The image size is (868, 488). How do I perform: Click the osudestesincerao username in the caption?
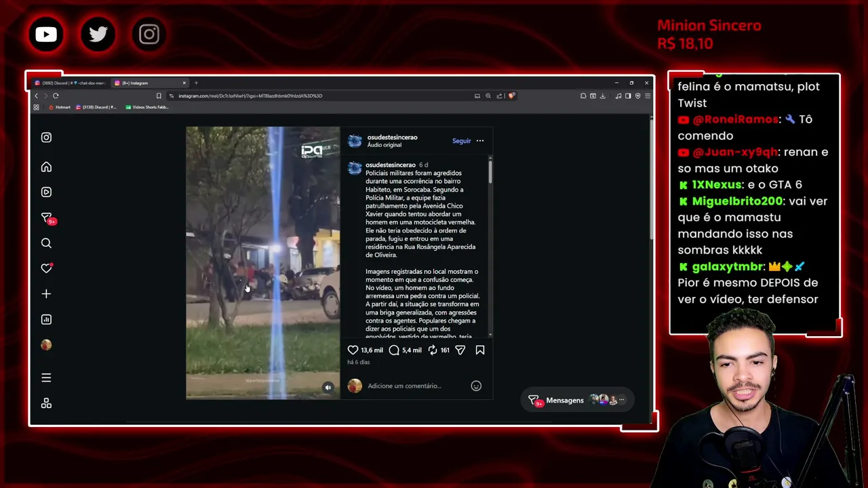coord(391,165)
